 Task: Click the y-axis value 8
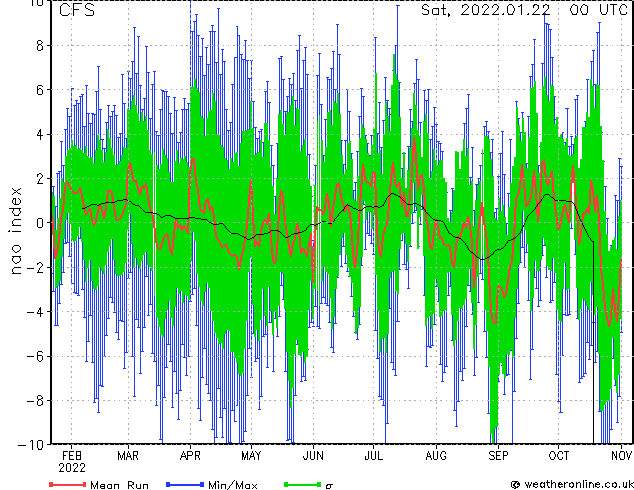(x=40, y=46)
